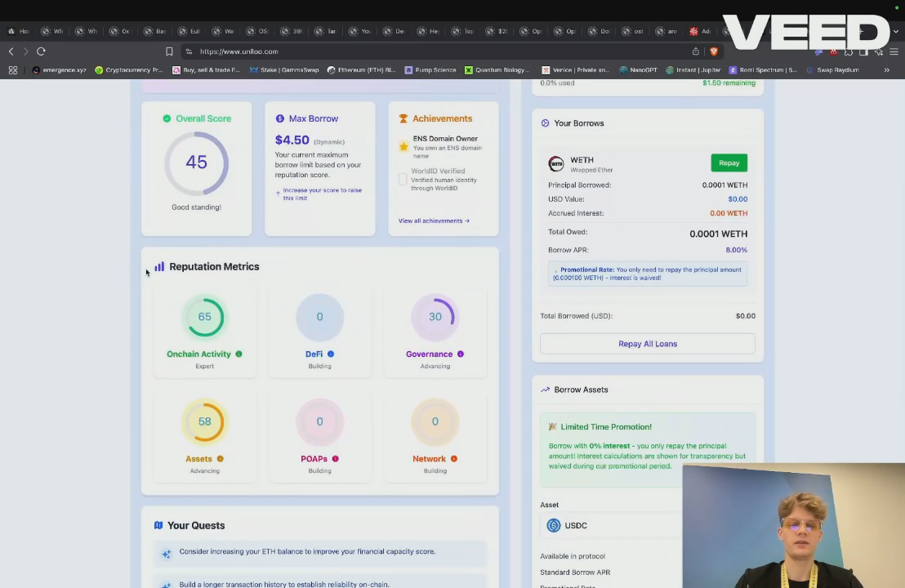Open the Swap Raydium bookmark

[x=832, y=69]
